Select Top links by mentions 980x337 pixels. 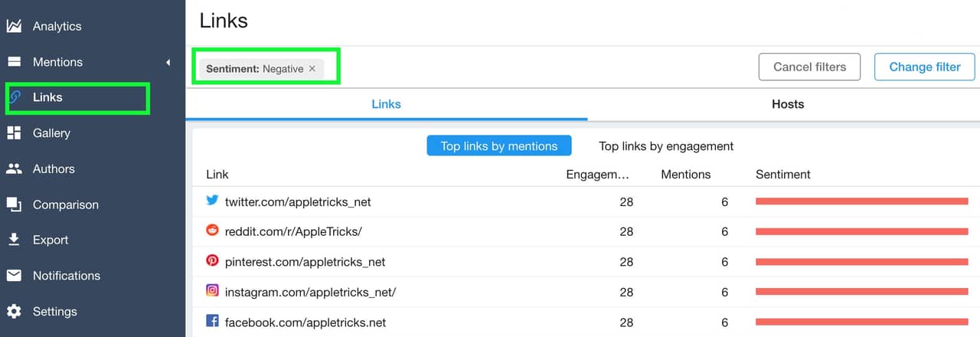pos(499,146)
